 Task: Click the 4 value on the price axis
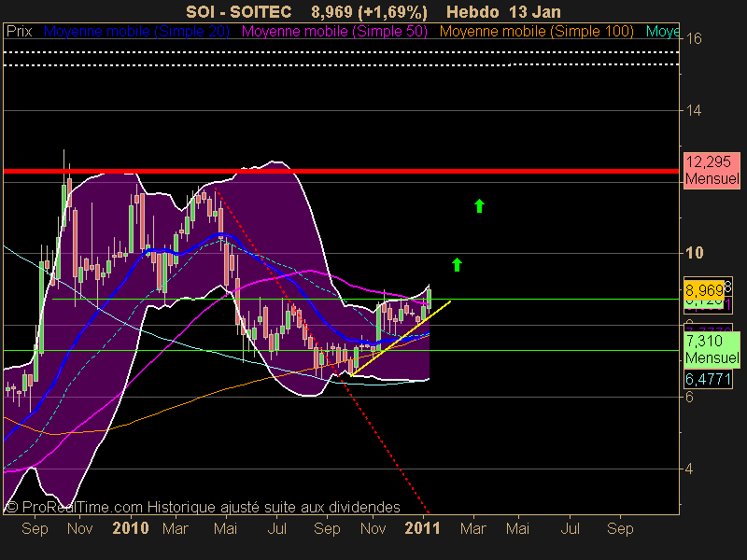(x=689, y=469)
